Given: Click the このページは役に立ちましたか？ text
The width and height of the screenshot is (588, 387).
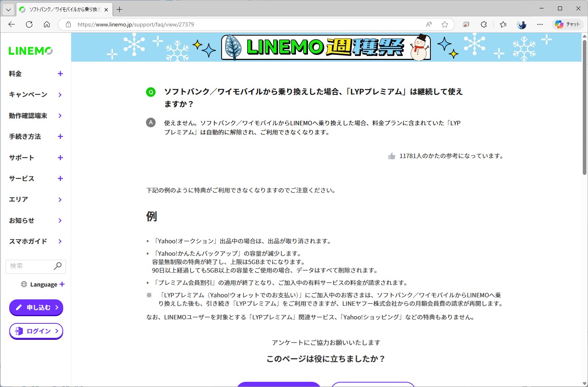Looking at the screenshot, I should (x=326, y=359).
